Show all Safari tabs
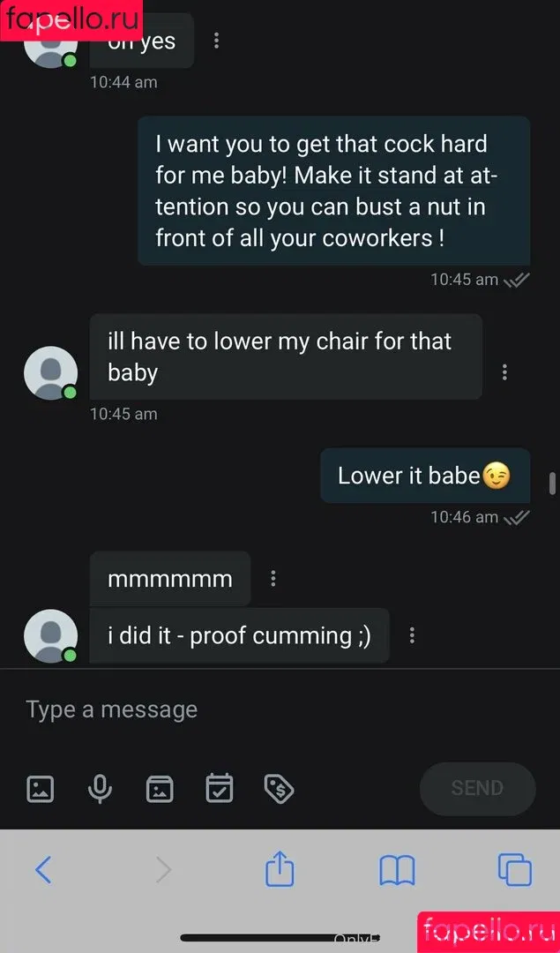The height and width of the screenshot is (953, 560). coord(514,869)
